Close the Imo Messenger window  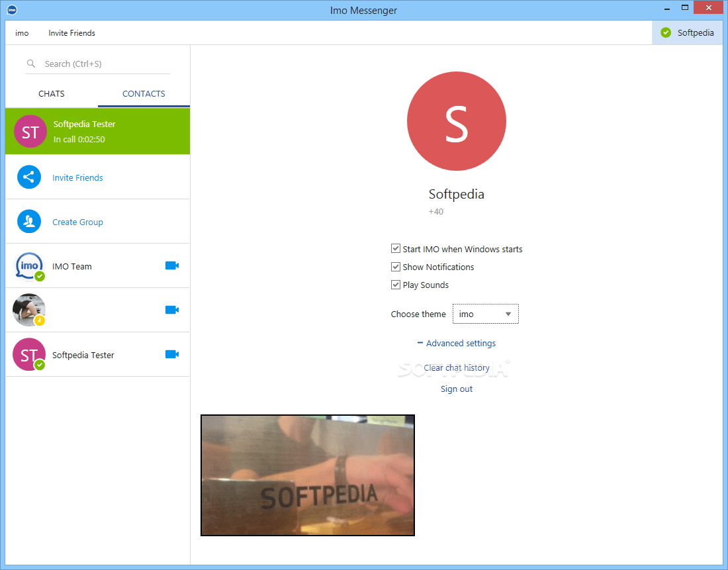[x=709, y=7]
